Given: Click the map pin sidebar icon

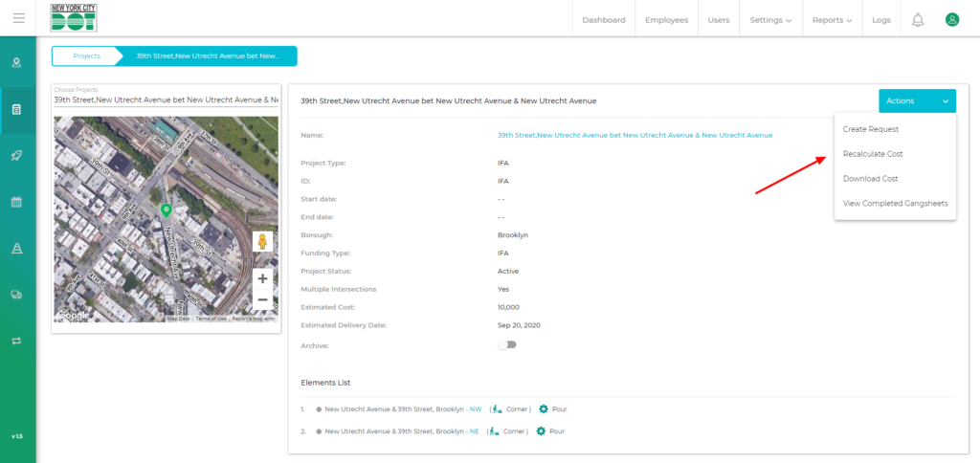Looking at the screenshot, I should (17, 63).
